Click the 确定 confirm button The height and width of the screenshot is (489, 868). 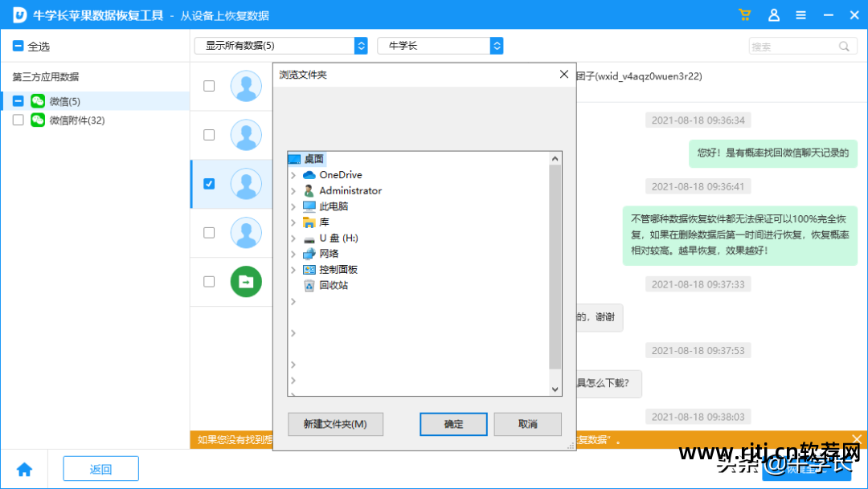(453, 424)
